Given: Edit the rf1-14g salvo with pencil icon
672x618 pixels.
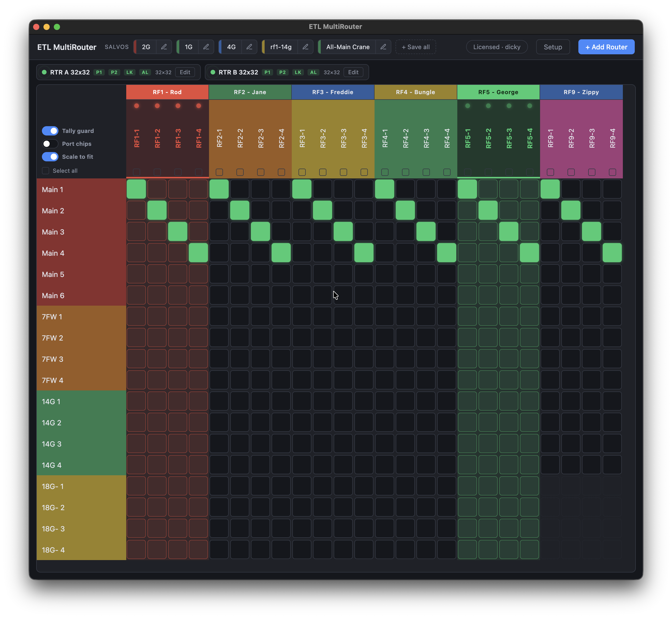Looking at the screenshot, I should click(305, 47).
